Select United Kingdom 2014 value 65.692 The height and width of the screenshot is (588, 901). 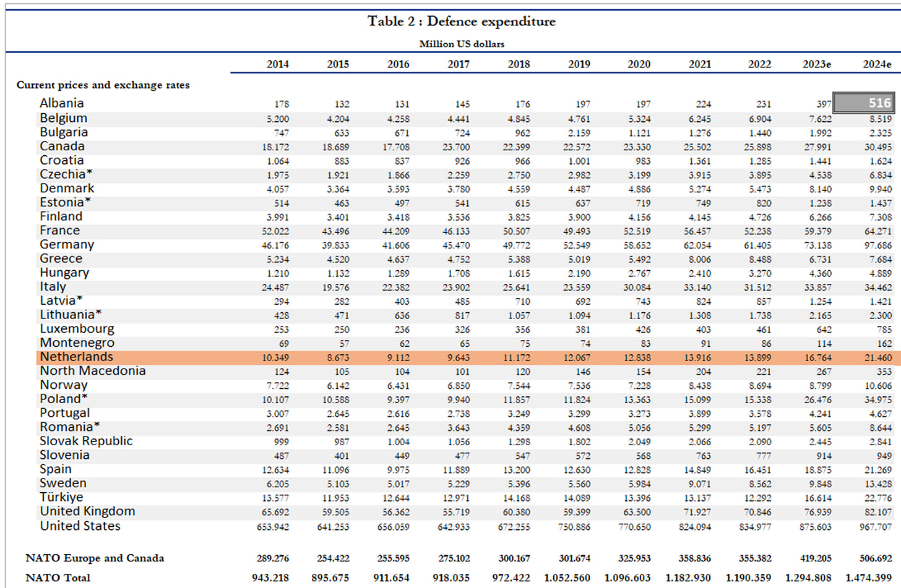[275, 513]
